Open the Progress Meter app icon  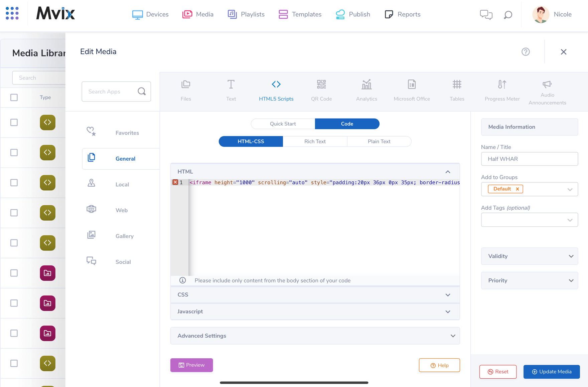502,84
